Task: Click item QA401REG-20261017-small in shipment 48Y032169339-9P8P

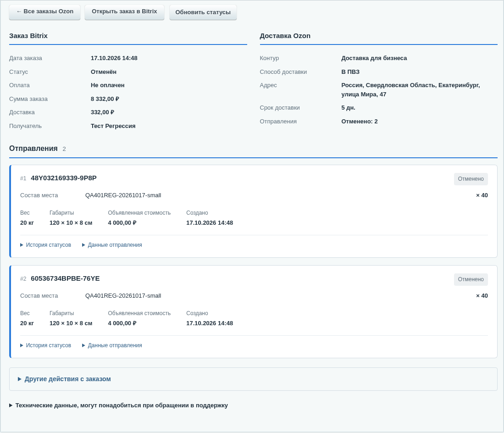Action: (x=123, y=195)
